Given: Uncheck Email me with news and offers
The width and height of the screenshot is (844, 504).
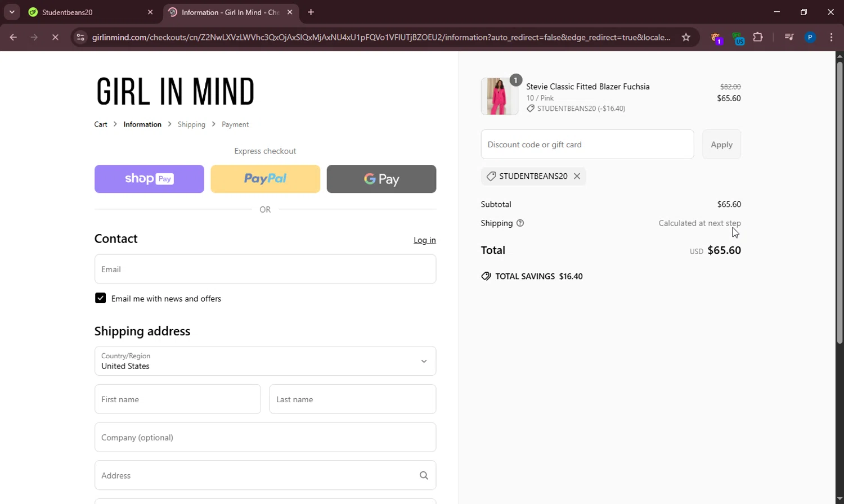Looking at the screenshot, I should [100, 298].
